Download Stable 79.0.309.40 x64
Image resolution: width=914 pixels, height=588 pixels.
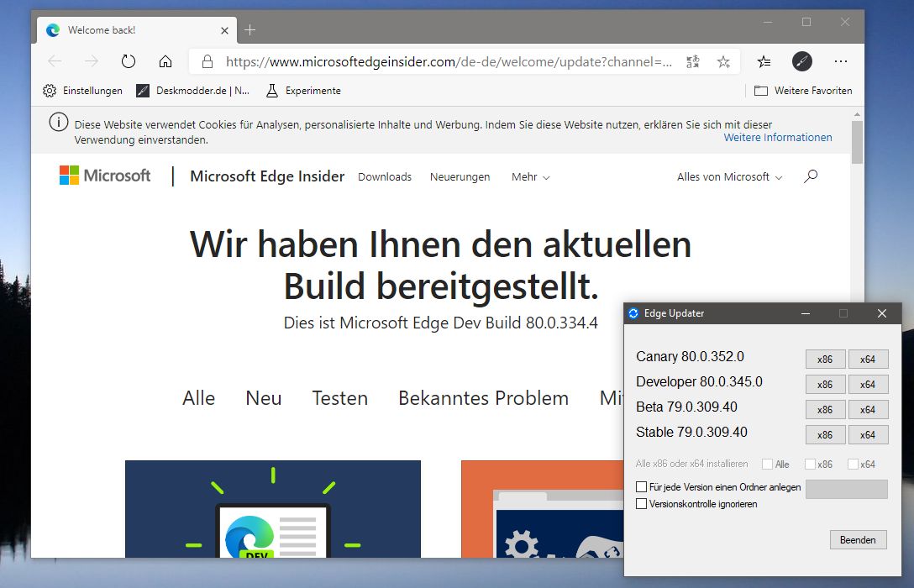coord(868,435)
